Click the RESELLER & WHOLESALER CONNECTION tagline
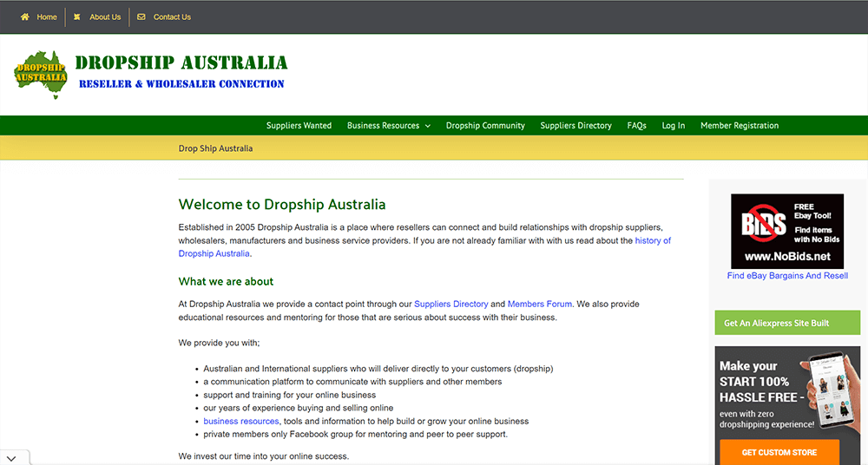 pos(181,84)
